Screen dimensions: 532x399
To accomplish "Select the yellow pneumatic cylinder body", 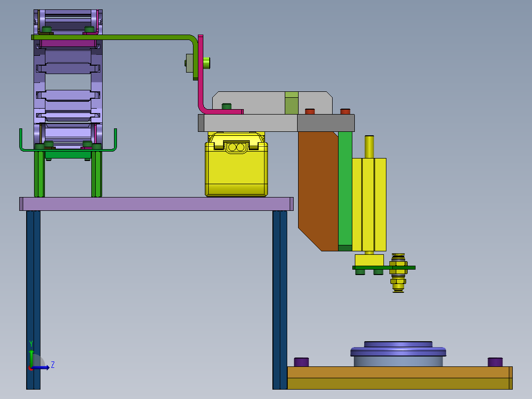I will (x=369, y=205).
